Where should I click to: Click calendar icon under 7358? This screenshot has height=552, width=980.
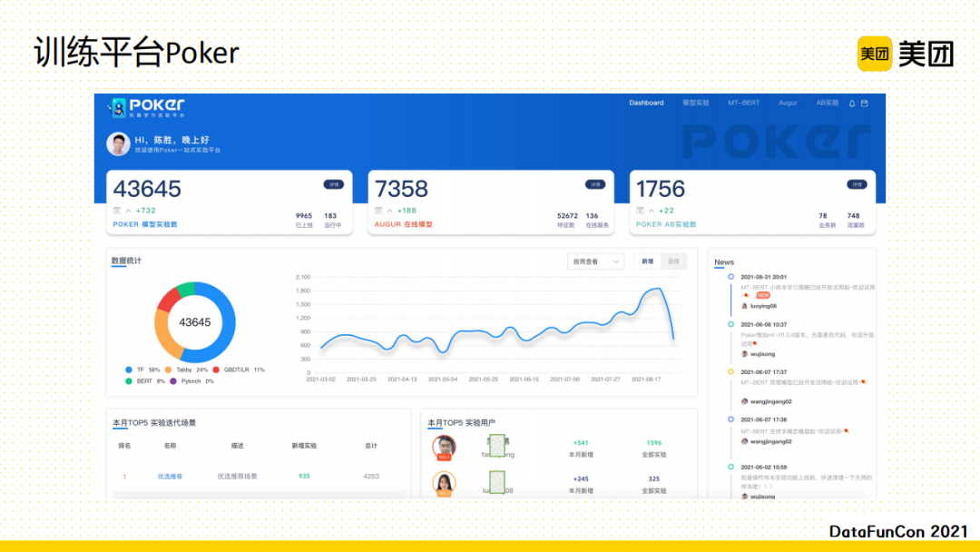[378, 211]
